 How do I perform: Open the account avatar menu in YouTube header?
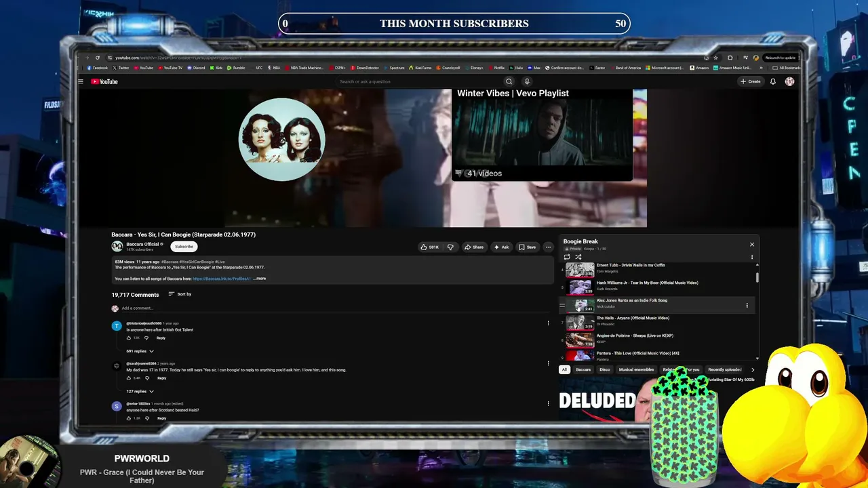coord(789,81)
